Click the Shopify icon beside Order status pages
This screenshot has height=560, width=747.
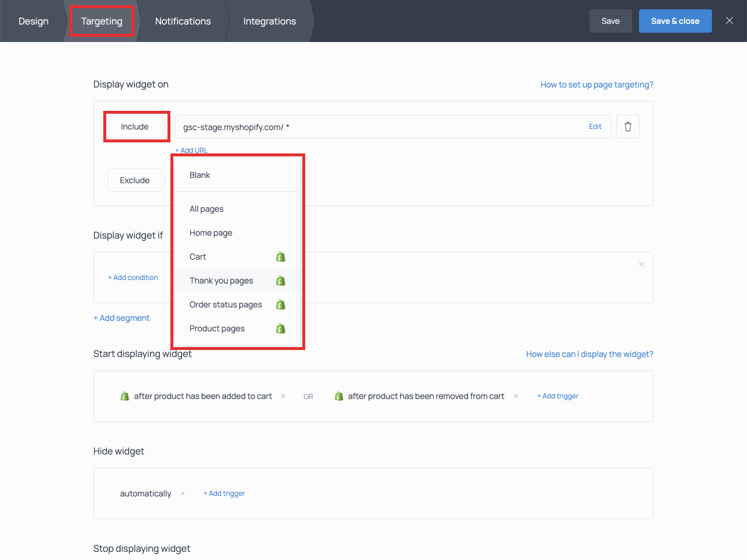281,304
